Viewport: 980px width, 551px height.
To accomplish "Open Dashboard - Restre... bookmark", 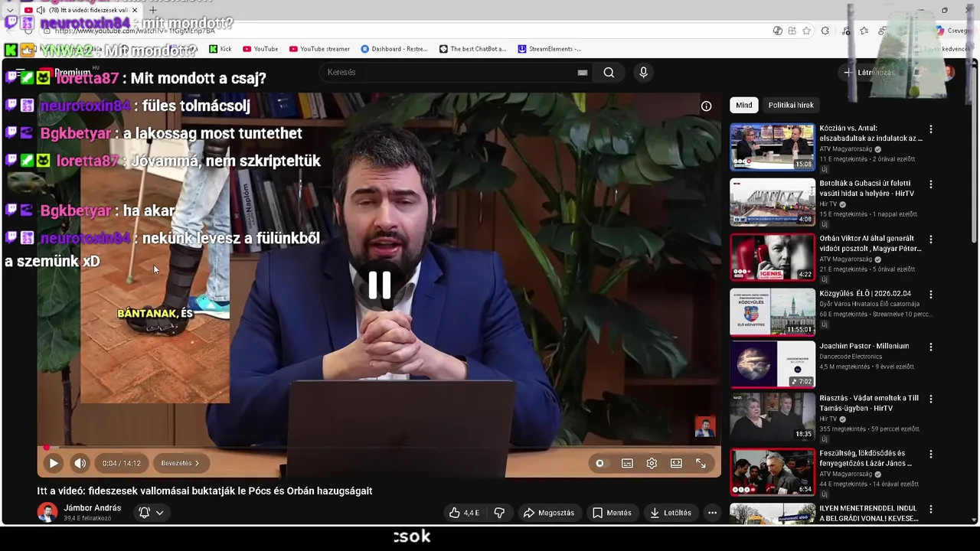I will click(394, 49).
